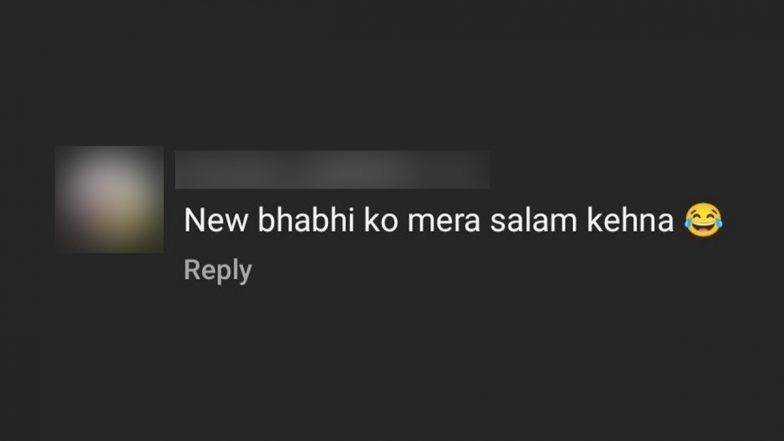Click the center of the blurred avatar
The height and width of the screenshot is (441, 784).
110,198
